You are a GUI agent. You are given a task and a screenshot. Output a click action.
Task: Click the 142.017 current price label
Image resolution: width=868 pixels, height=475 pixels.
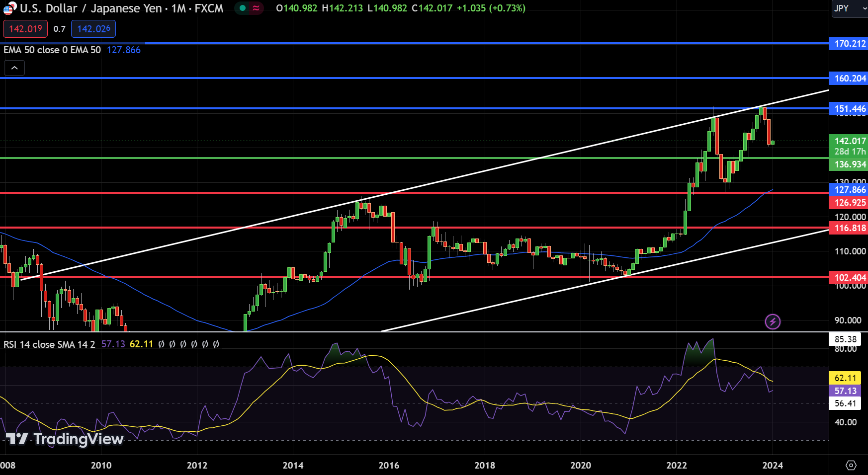[x=849, y=141]
